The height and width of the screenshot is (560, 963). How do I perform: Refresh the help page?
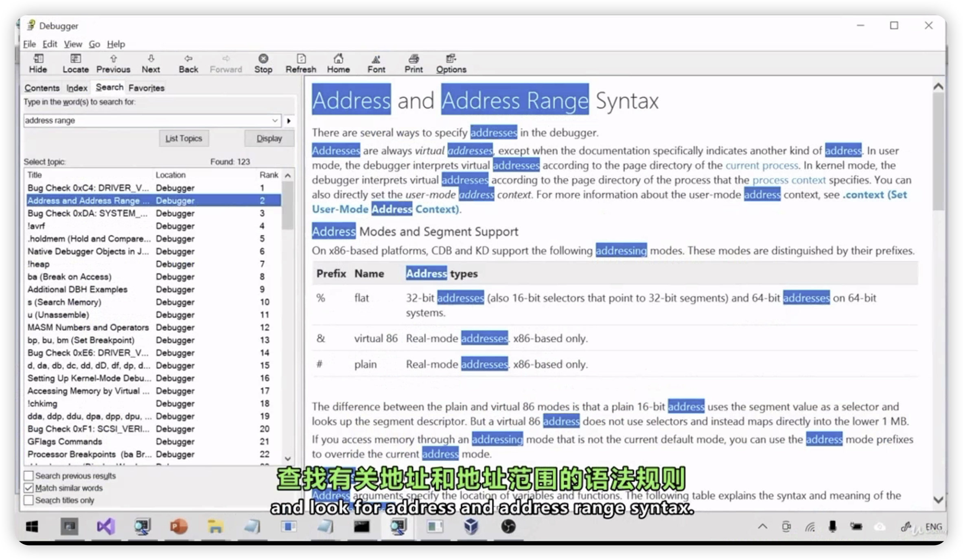click(x=300, y=63)
